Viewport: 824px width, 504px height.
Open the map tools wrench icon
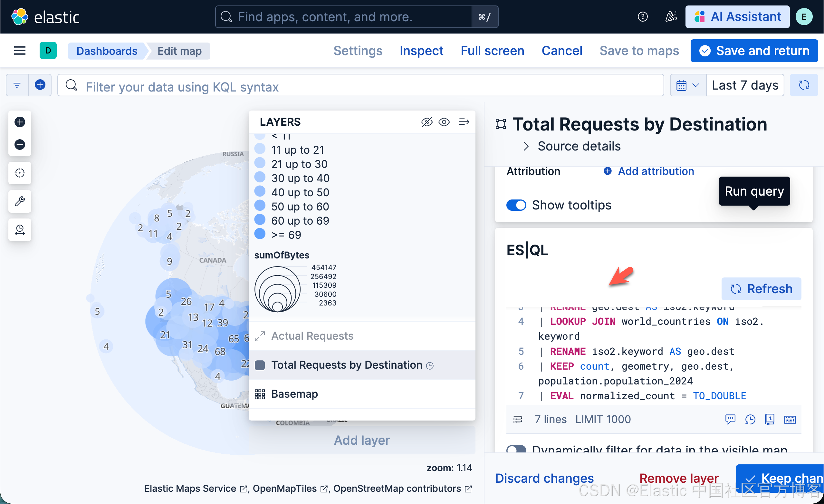coord(20,201)
